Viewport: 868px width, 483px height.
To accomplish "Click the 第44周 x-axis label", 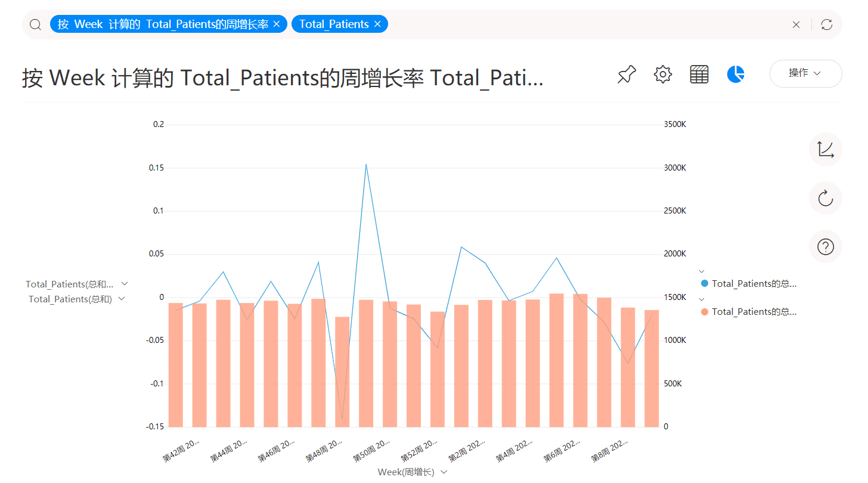I will pyautogui.click(x=228, y=451).
